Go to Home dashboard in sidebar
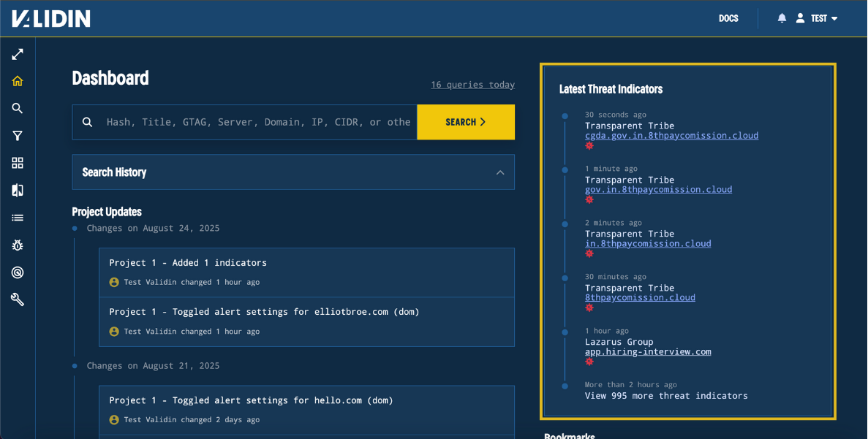868x439 pixels. (x=18, y=81)
